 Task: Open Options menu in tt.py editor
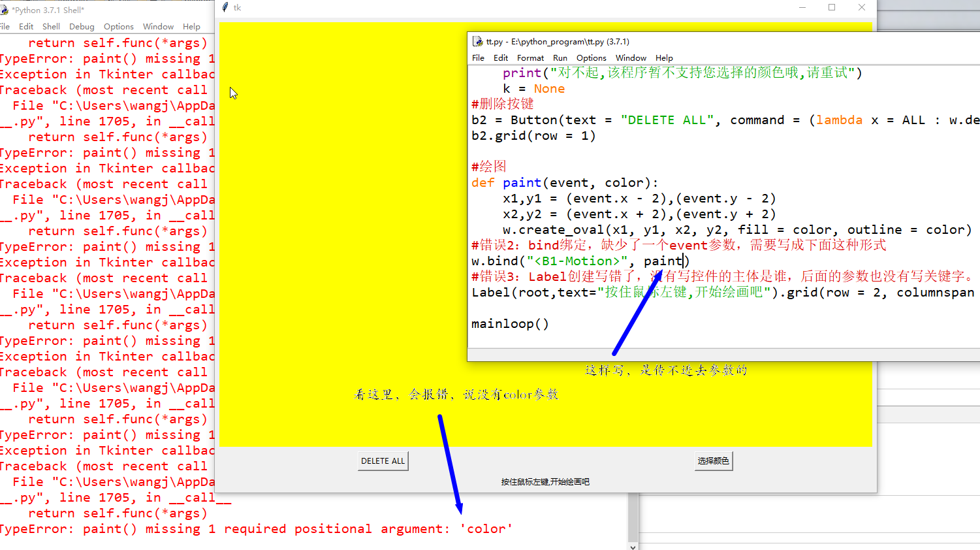(x=592, y=58)
